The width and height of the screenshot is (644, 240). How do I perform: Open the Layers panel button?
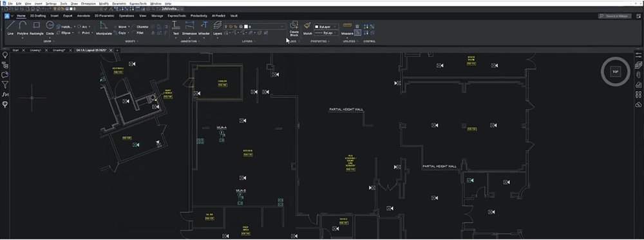[x=218, y=28]
